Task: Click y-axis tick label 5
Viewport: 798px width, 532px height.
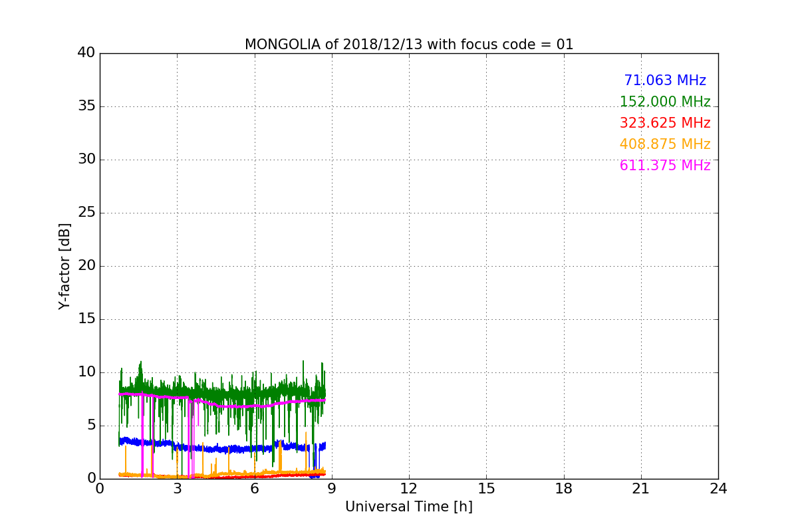Action: tap(91, 426)
